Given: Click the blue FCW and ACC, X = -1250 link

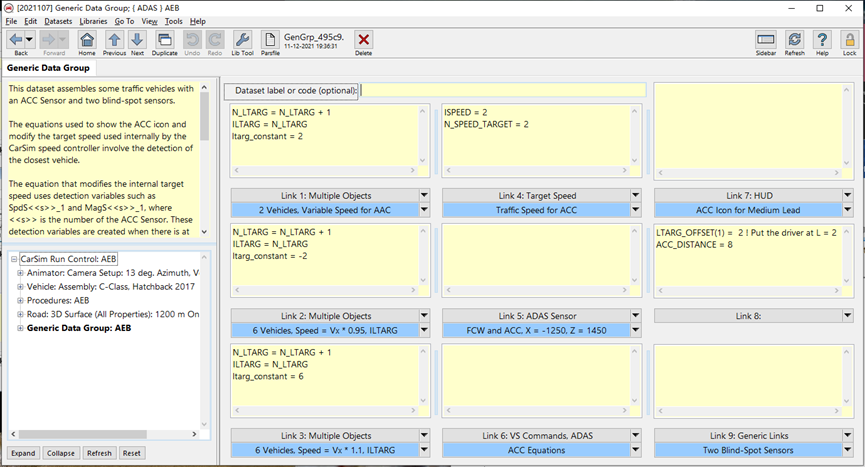Looking at the screenshot, I should [x=536, y=330].
